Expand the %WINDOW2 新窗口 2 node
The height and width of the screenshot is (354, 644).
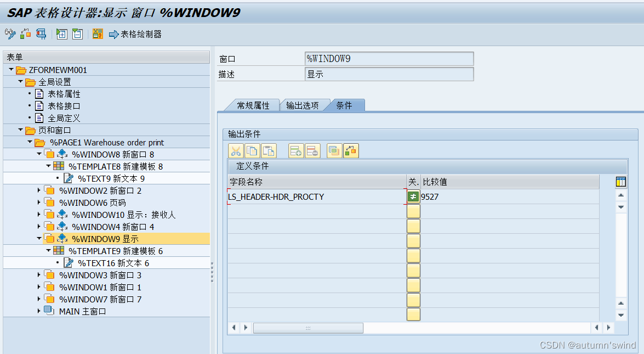click(39, 190)
